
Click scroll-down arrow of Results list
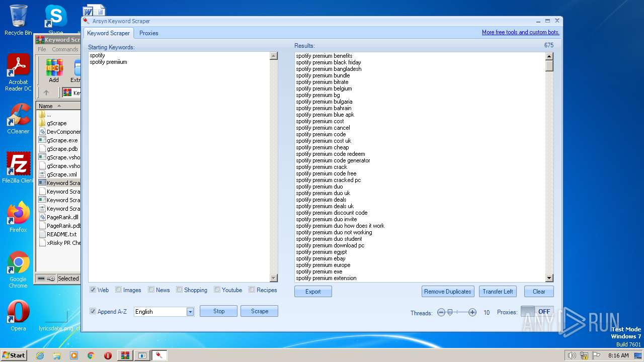pos(549,278)
